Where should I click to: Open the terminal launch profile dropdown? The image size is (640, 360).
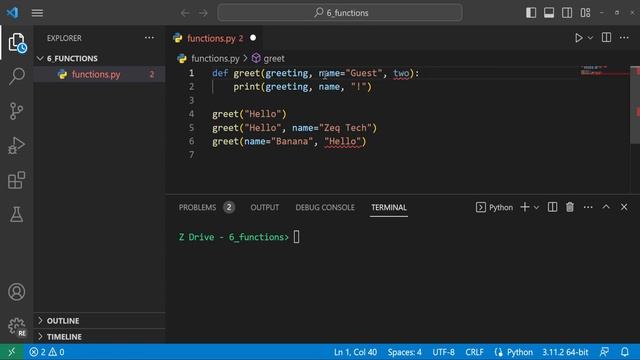click(536, 207)
